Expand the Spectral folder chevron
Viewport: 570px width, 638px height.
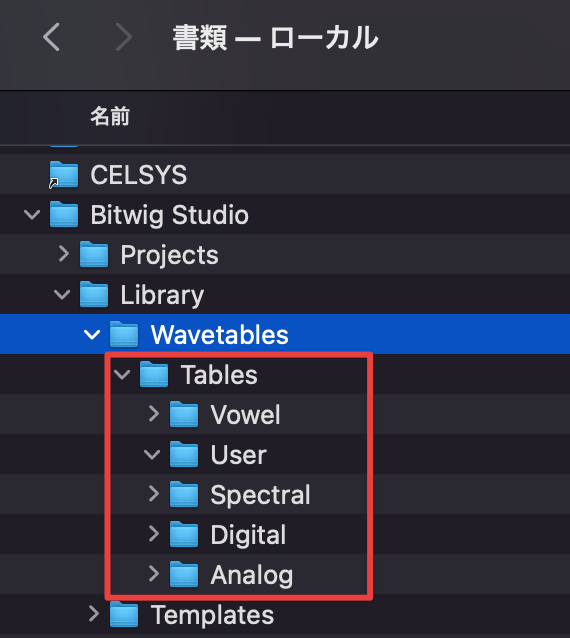153,494
